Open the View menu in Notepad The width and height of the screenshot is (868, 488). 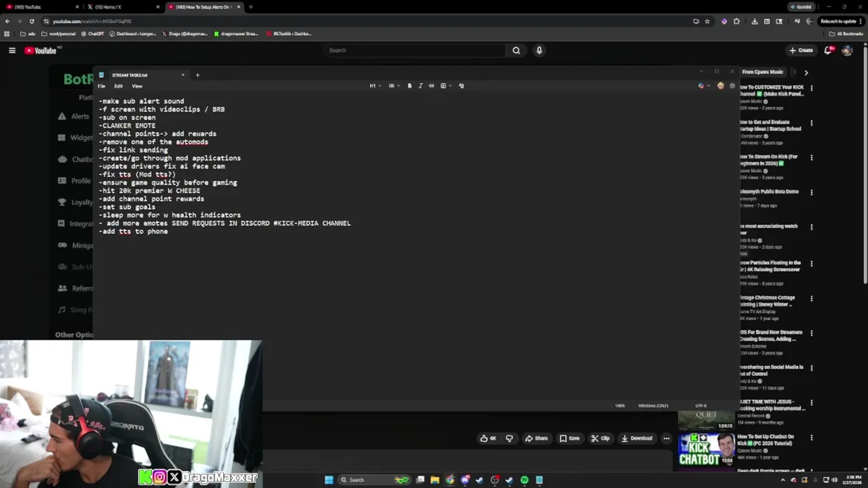[137, 86]
